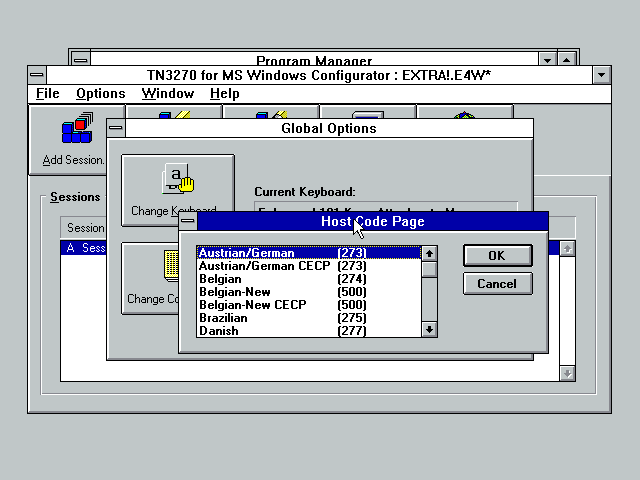Image resolution: width=640 pixels, height=480 pixels.
Task: Select Austrian/German CECP (273) entry
Action: (309, 266)
